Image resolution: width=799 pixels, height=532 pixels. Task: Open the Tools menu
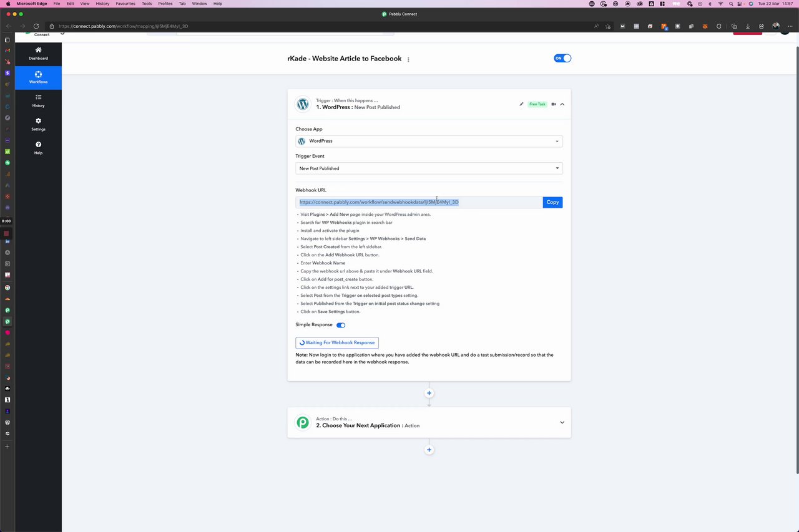[x=147, y=4]
